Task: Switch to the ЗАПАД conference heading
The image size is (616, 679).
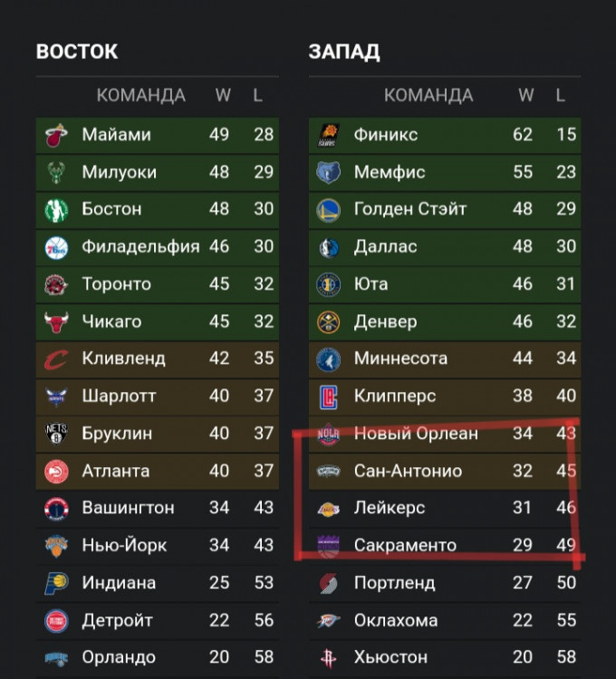Action: click(344, 52)
